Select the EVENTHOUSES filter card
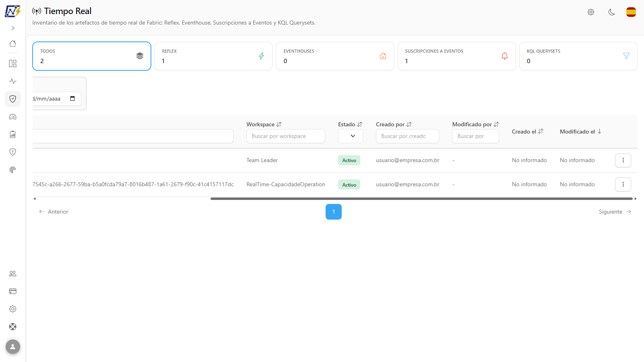644x362 pixels. [x=335, y=56]
